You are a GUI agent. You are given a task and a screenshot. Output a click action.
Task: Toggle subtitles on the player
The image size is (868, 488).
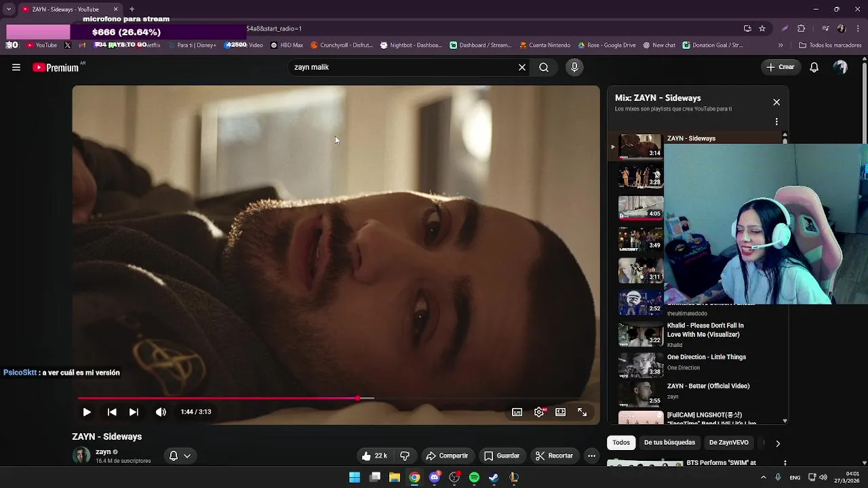point(517,411)
